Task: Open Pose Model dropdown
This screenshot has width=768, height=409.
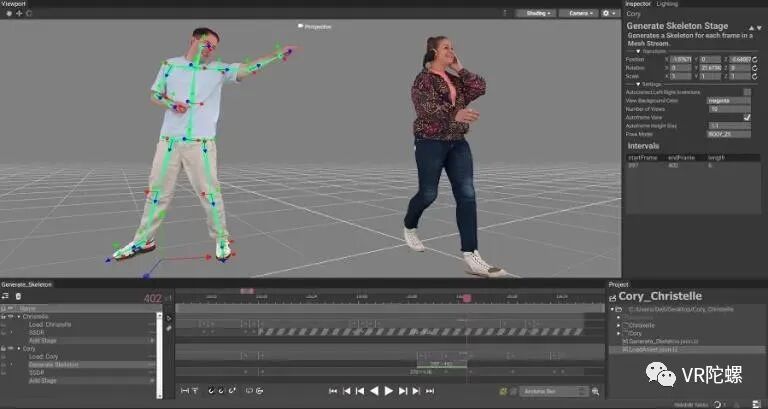Action: [729, 134]
